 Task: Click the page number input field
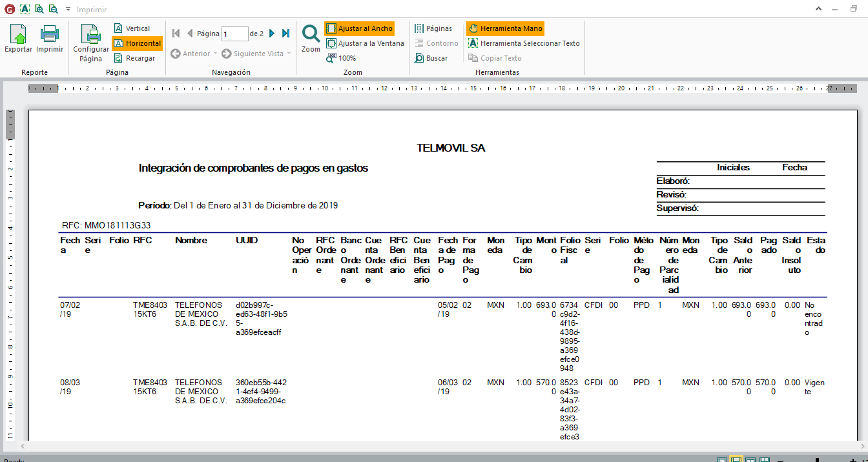point(234,34)
